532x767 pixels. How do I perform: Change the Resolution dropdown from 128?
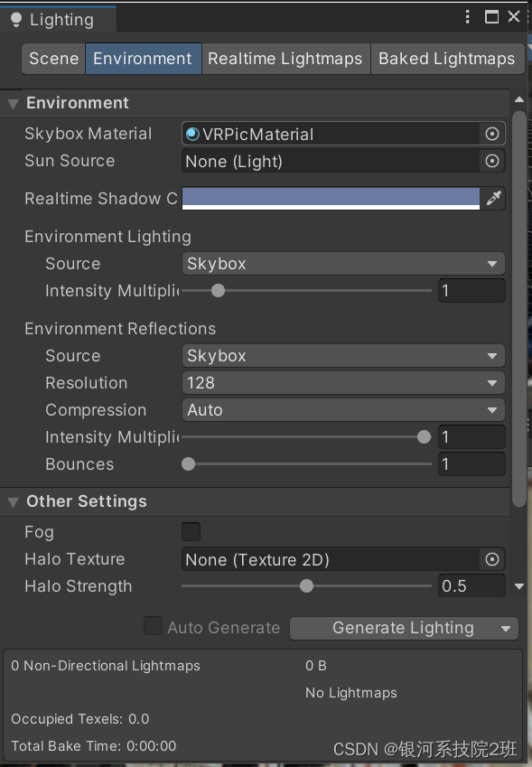coord(343,383)
